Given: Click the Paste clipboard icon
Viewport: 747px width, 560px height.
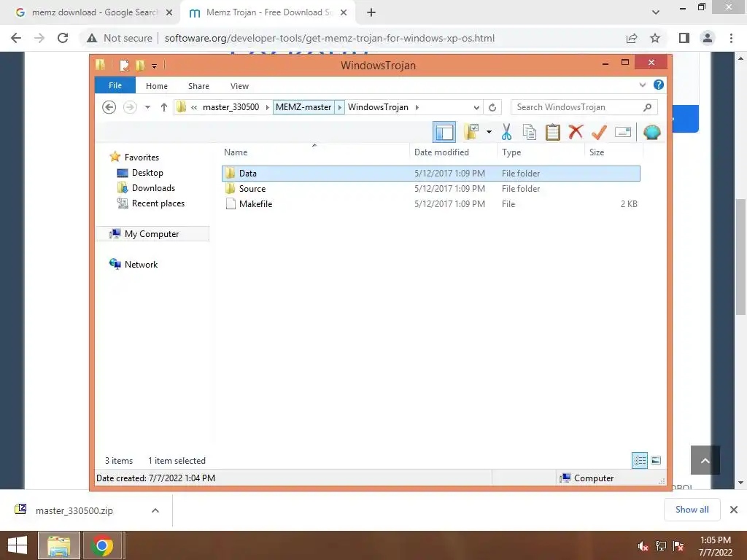Looking at the screenshot, I should [x=553, y=132].
